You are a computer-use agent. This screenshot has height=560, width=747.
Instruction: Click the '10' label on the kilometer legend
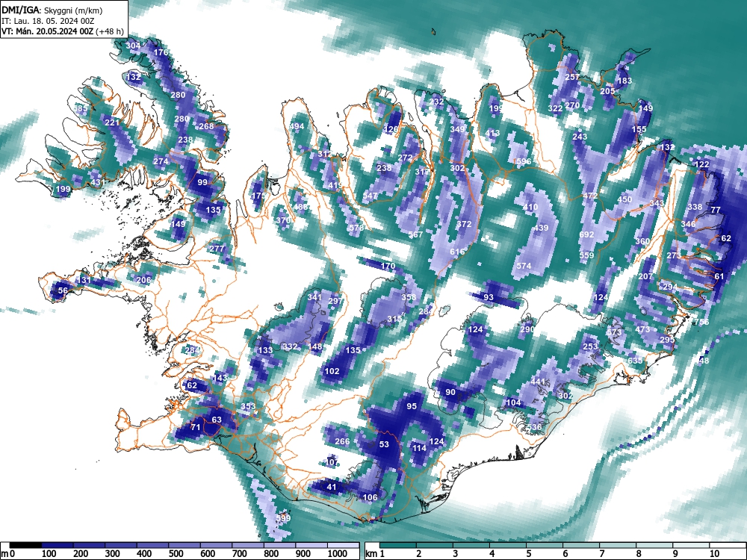(x=714, y=554)
